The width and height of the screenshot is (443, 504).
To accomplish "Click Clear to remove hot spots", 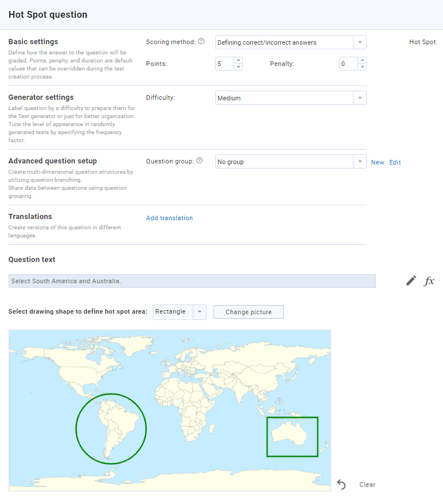I will tap(367, 485).
